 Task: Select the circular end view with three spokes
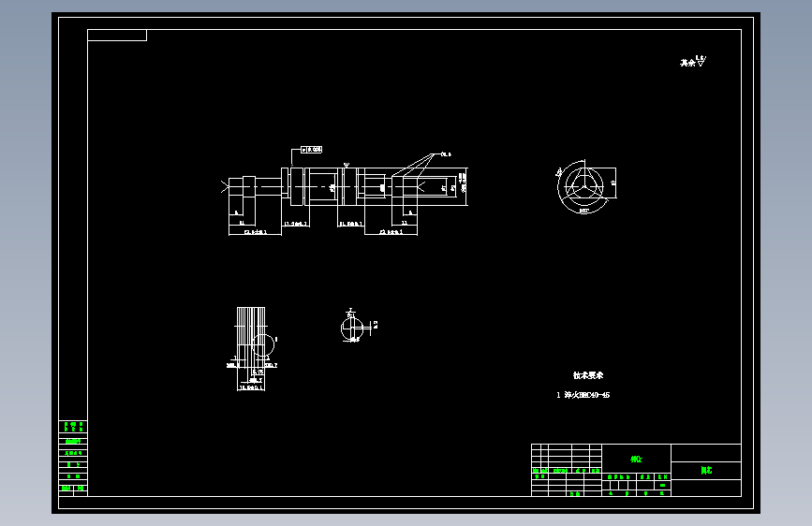coord(583,187)
